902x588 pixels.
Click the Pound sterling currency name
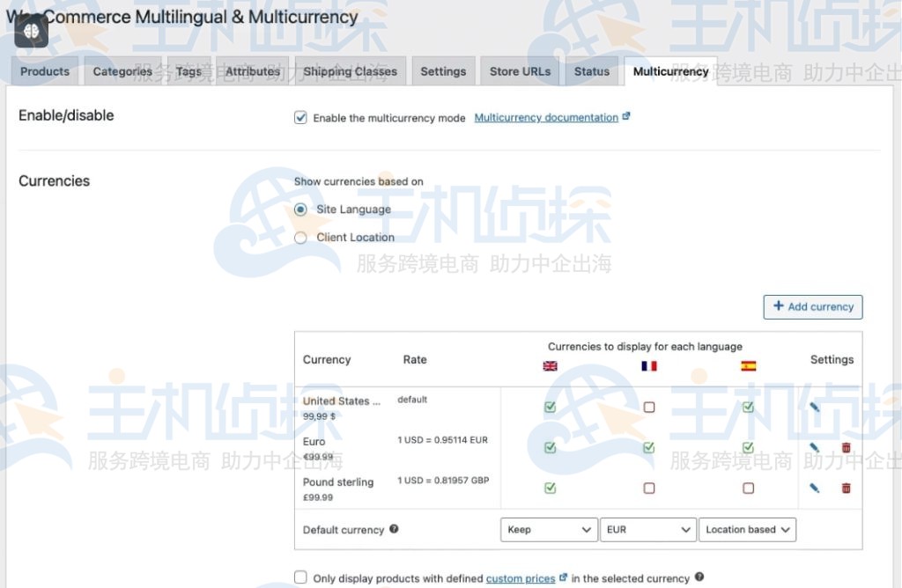click(x=338, y=481)
